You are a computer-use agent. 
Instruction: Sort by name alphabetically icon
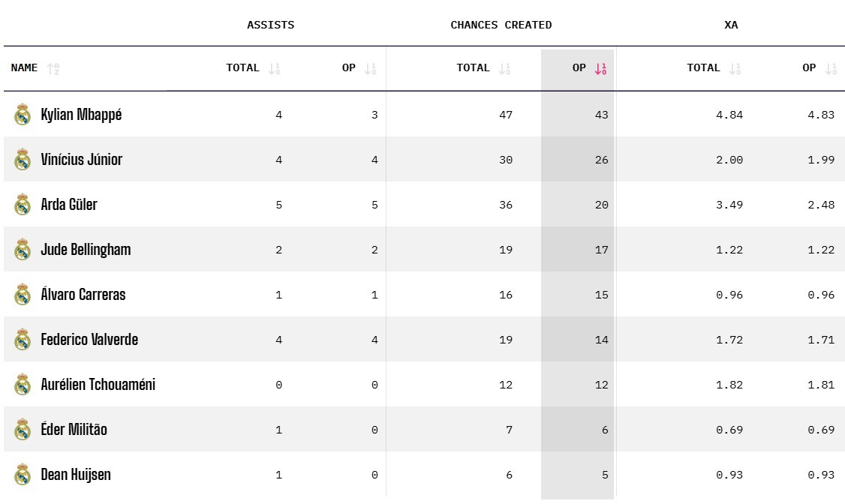click(53, 68)
